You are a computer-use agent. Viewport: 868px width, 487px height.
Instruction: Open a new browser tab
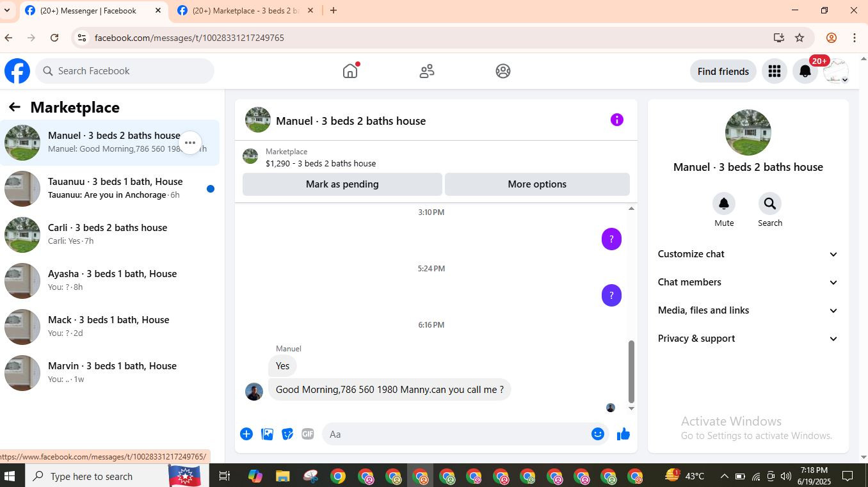click(334, 10)
